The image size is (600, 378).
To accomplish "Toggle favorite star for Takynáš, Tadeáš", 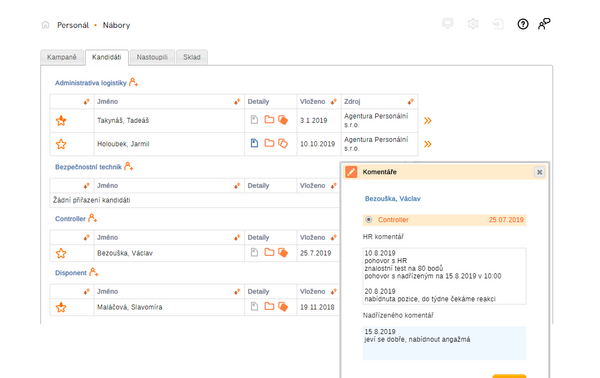I will coord(61,121).
